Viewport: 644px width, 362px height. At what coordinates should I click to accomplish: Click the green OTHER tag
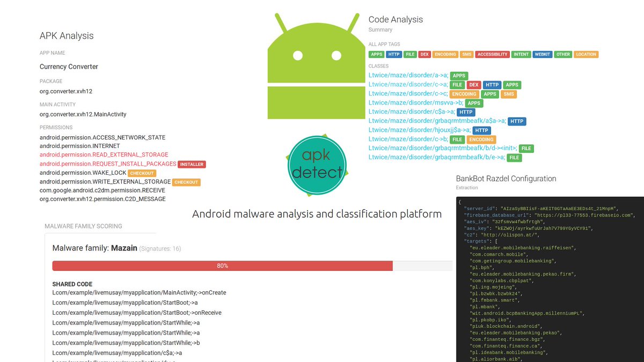tap(563, 54)
